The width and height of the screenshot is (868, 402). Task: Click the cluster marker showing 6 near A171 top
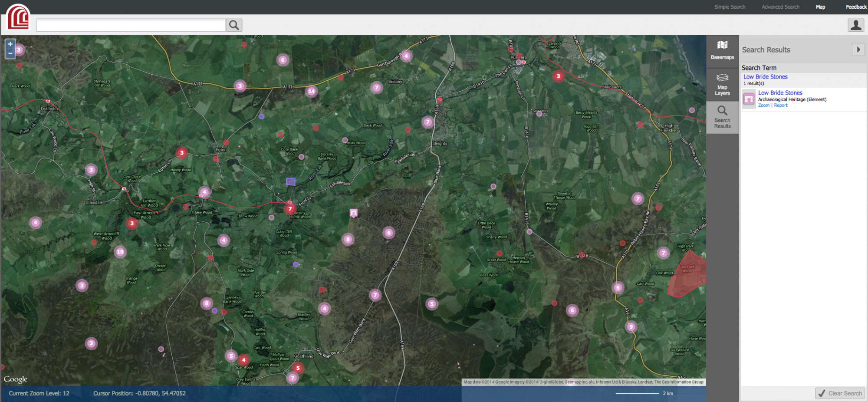pyautogui.click(x=283, y=60)
